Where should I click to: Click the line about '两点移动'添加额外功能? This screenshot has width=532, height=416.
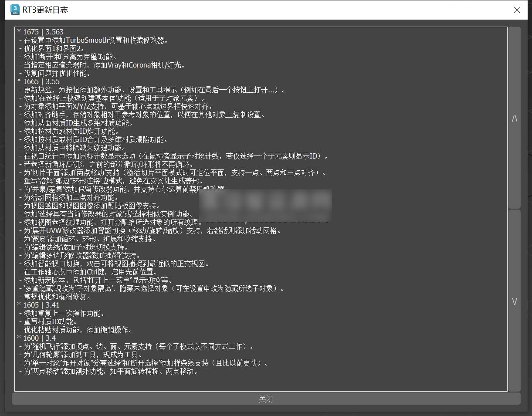[108, 371]
